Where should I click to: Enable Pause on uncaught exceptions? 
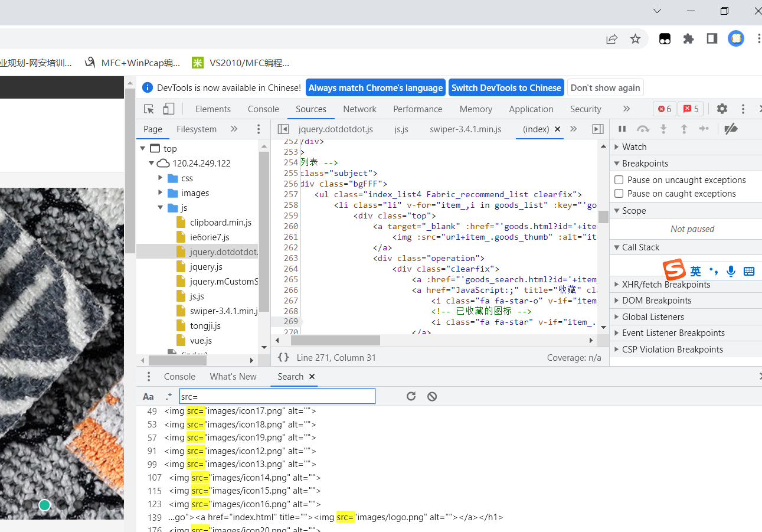(619, 180)
